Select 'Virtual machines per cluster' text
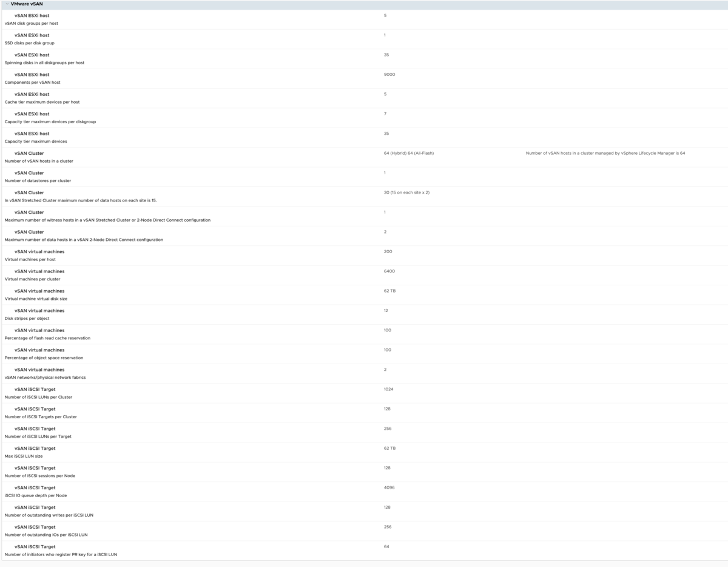Screen dimensions: 728x567 (33, 279)
